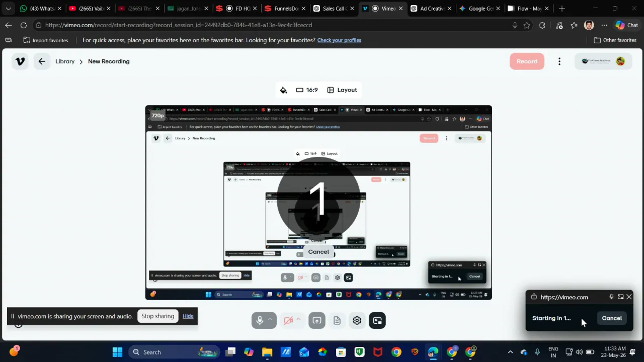Open browser extensions puzzle icon
Screen dimensions: 644x362
pyautogui.click(x=542, y=25)
